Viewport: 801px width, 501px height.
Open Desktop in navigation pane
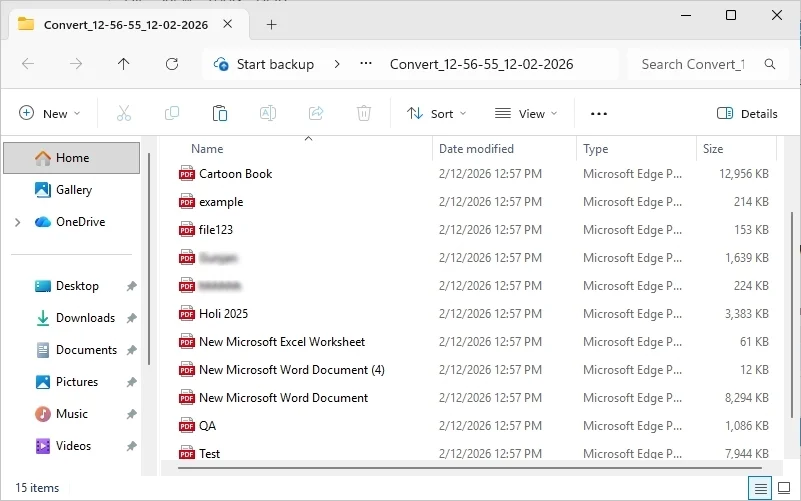click(77, 286)
